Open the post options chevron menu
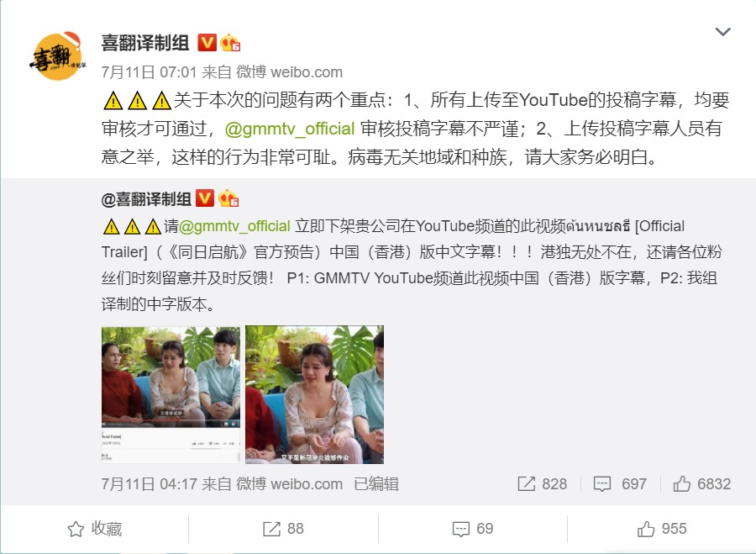 click(x=722, y=32)
